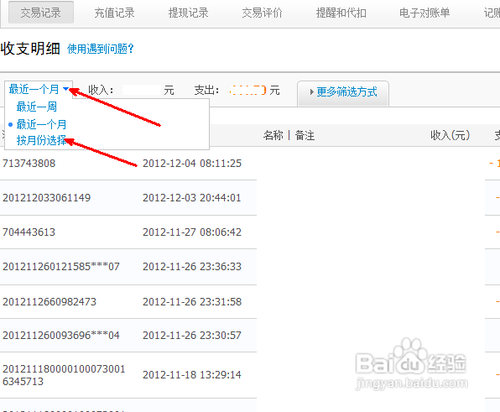
Task: Click the 收支明细 page heading
Action: 30,49
